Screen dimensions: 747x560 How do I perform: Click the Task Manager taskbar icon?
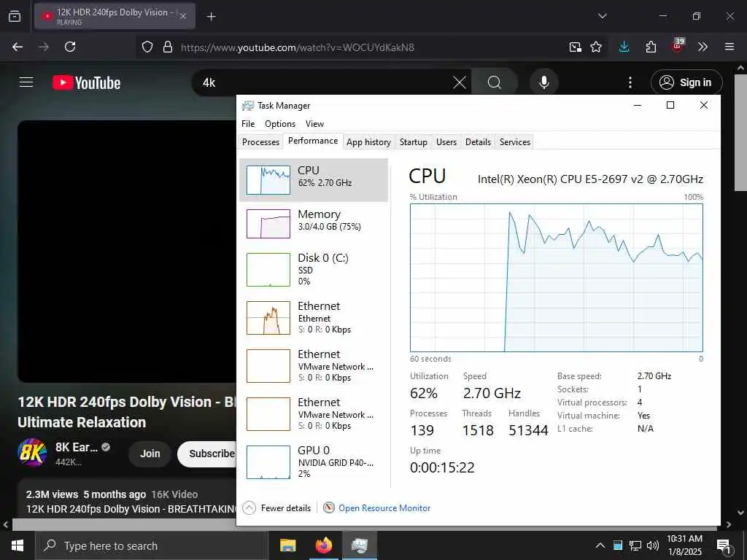359,545
